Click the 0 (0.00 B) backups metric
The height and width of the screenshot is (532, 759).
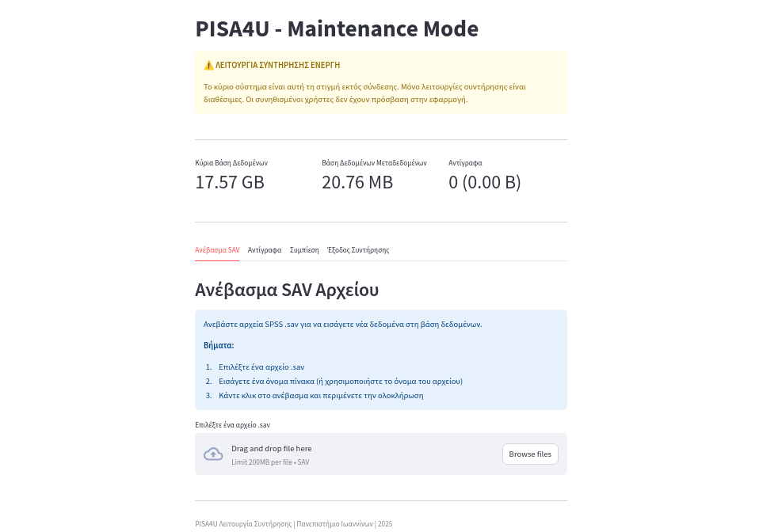coord(485,182)
